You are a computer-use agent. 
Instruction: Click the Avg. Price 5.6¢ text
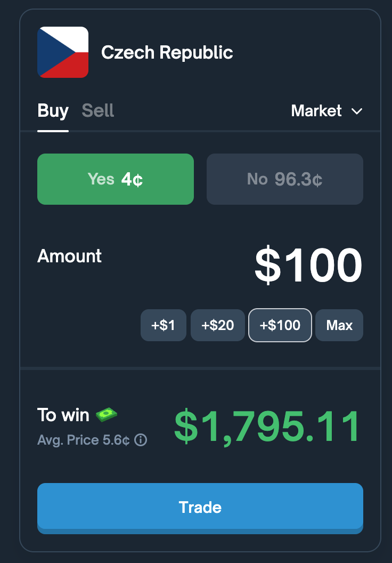pyautogui.click(x=84, y=440)
